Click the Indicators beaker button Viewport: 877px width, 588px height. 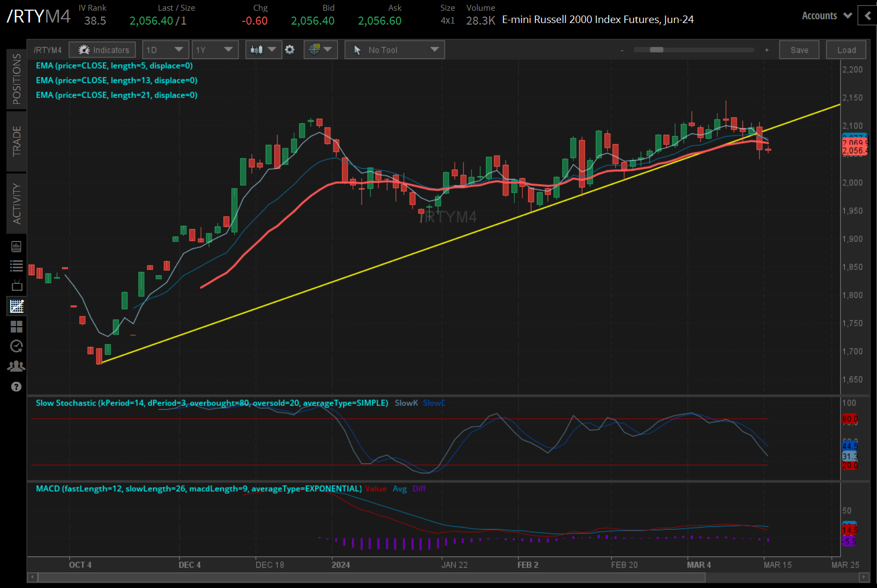pos(102,49)
